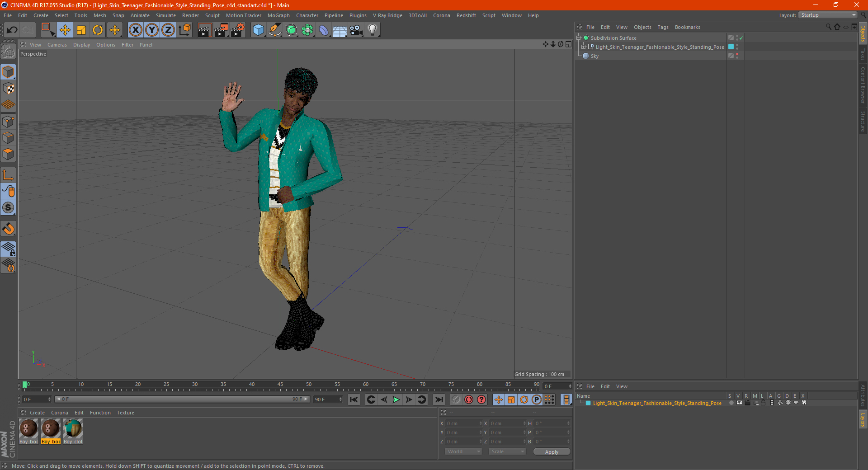Add a Subdivision Surface generator icon

point(291,30)
